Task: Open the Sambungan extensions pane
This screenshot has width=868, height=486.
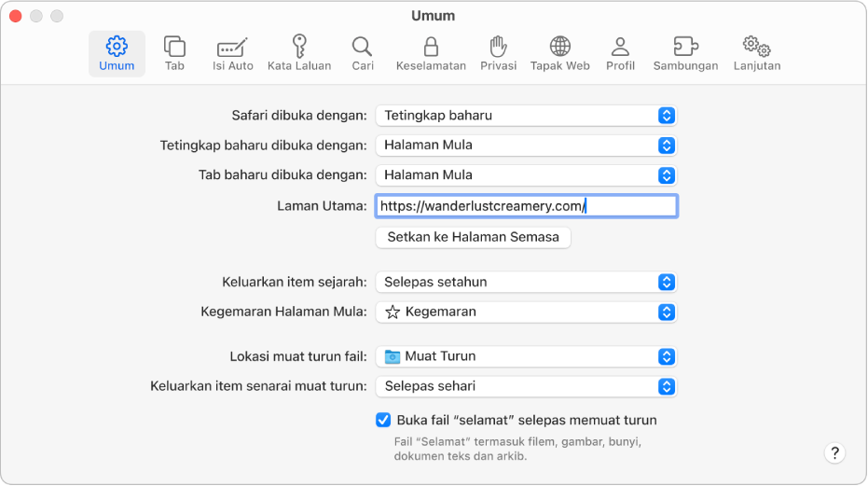Action: tap(685, 53)
